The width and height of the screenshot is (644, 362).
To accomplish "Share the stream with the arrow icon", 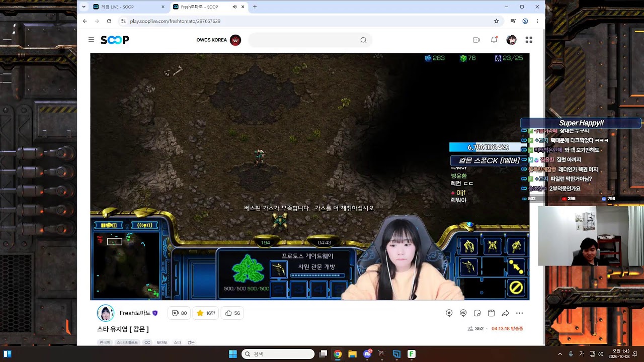I will (506, 313).
